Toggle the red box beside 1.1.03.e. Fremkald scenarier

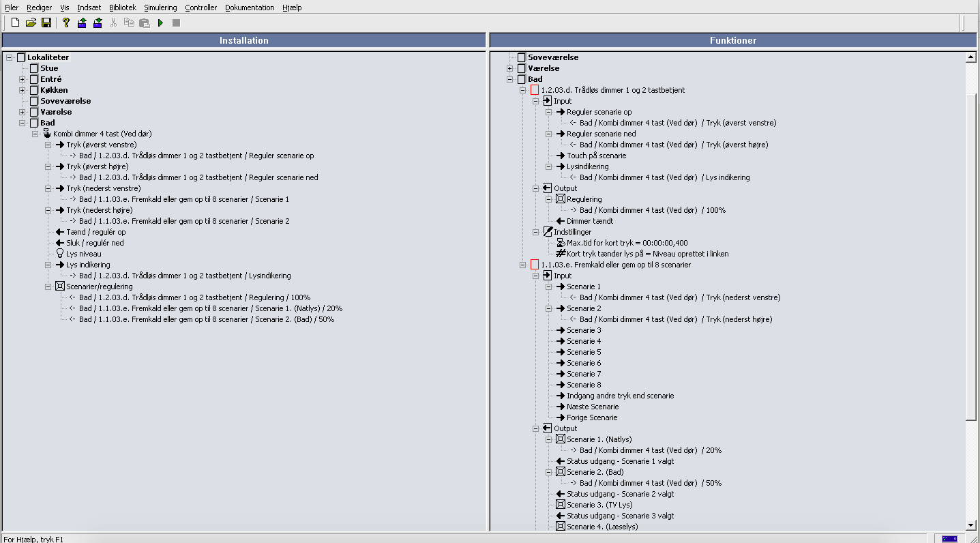tap(535, 265)
